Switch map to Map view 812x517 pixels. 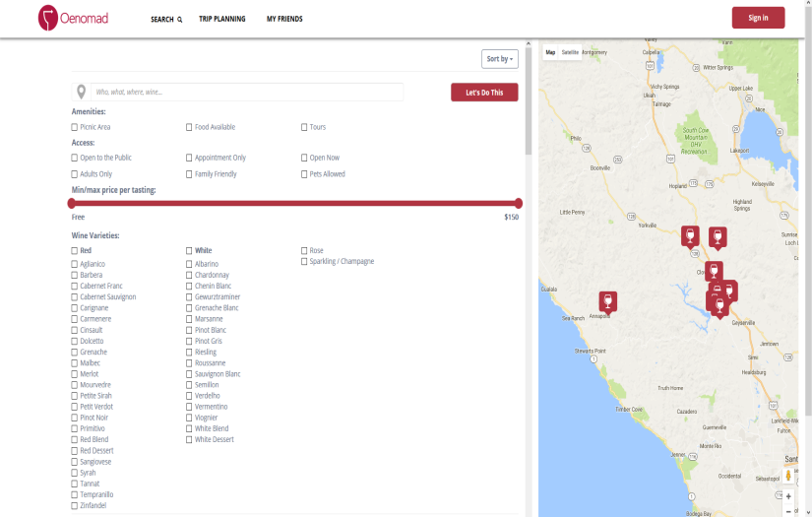[550, 52]
